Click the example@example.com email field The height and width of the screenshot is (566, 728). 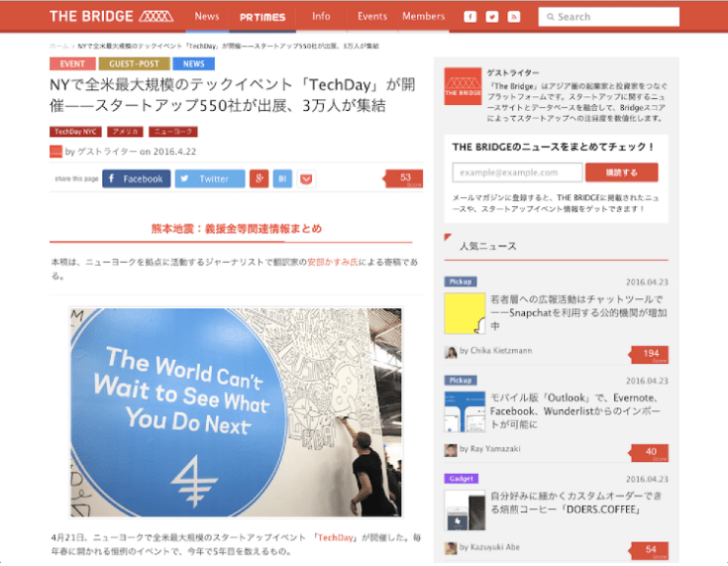tap(517, 172)
